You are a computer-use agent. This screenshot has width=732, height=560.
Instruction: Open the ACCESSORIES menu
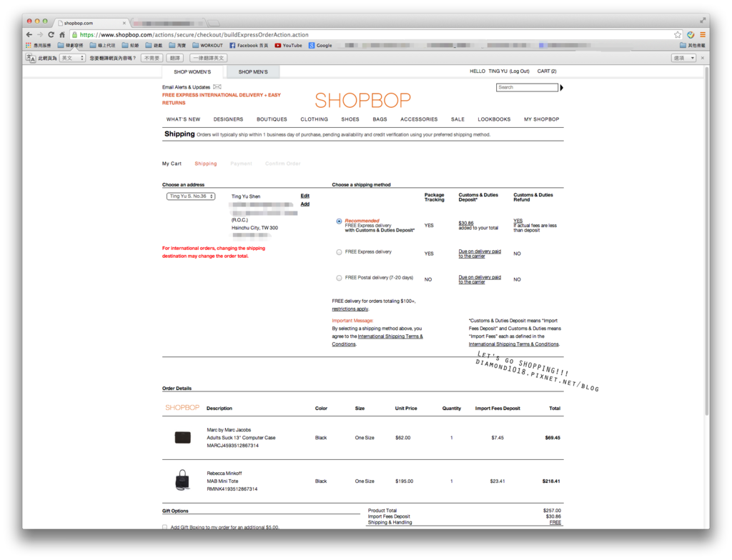coord(419,119)
